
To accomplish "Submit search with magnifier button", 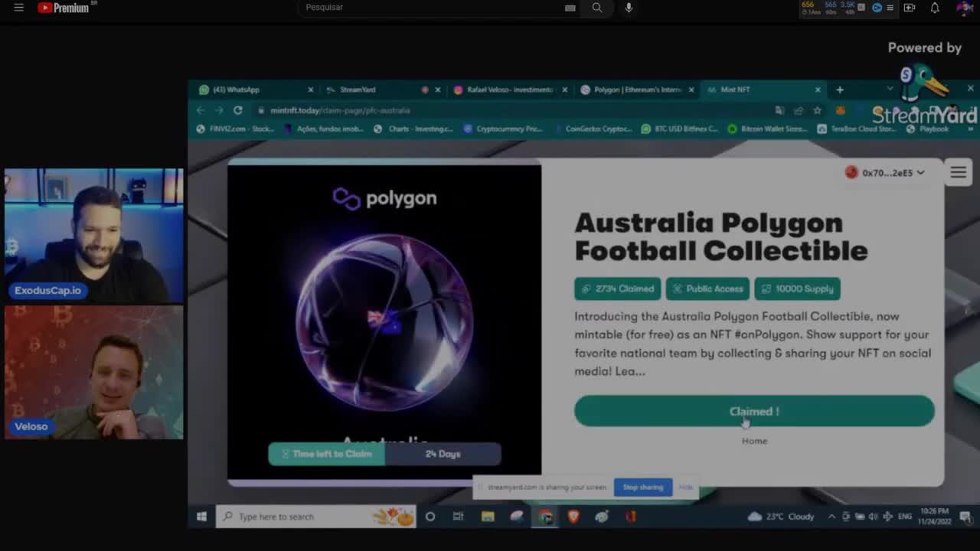I will click(597, 8).
